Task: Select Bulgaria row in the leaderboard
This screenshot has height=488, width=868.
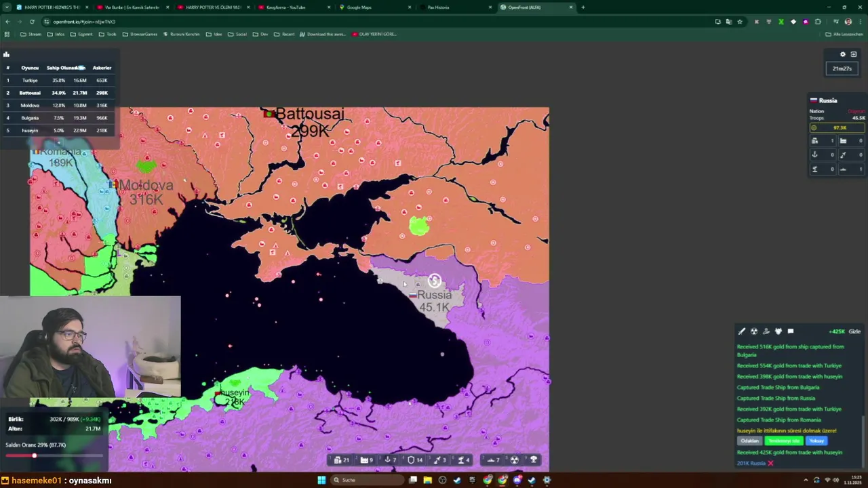Action: coord(60,118)
